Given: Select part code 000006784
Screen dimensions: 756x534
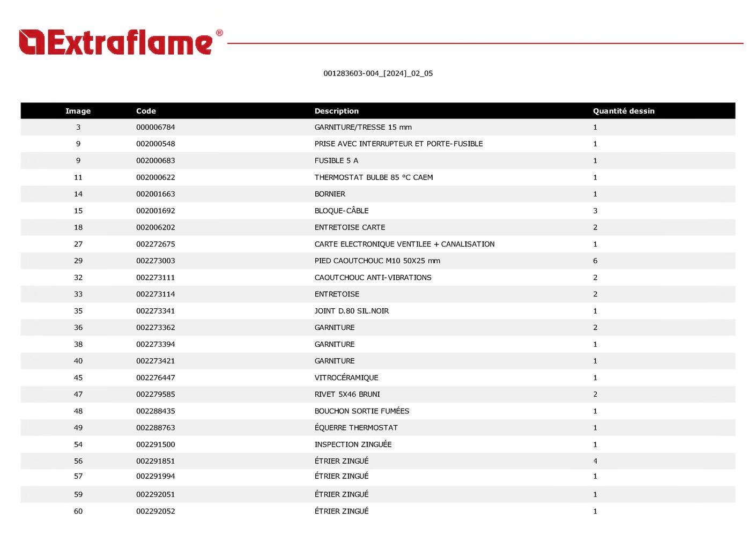Looking at the screenshot, I should [x=155, y=128].
